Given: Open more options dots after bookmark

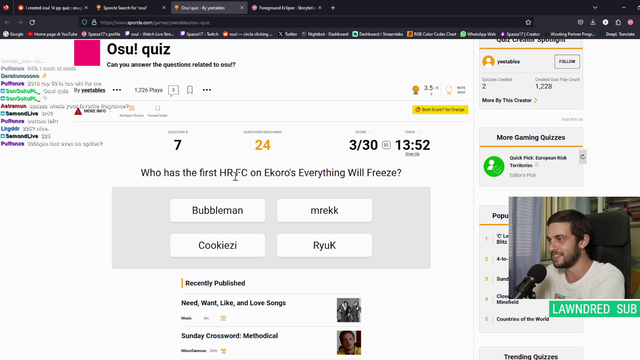Looking at the screenshot, I should tap(207, 90).
